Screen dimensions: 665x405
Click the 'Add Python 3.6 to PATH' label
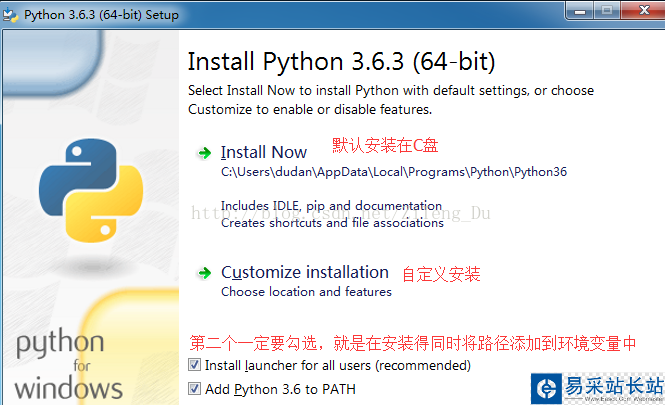coord(280,389)
